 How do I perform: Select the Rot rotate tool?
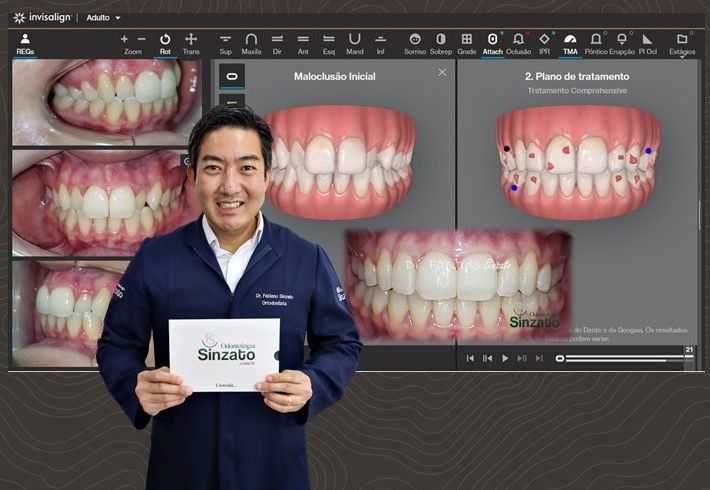(x=165, y=43)
